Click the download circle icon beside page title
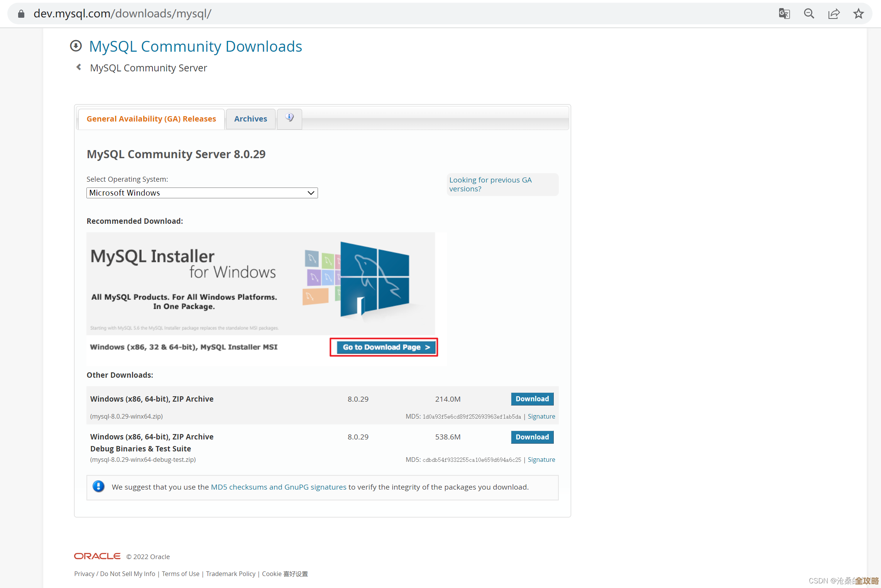The width and height of the screenshot is (881, 588). 76,46
